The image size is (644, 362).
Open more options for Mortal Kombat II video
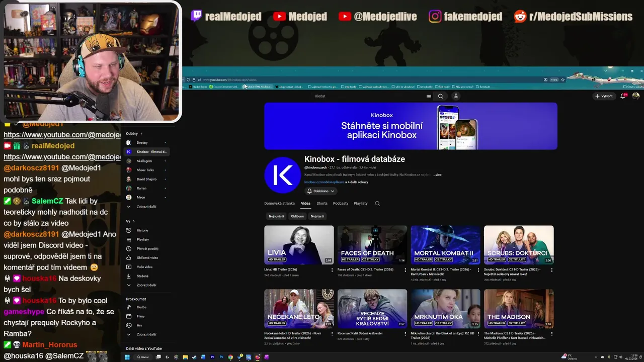click(x=478, y=270)
